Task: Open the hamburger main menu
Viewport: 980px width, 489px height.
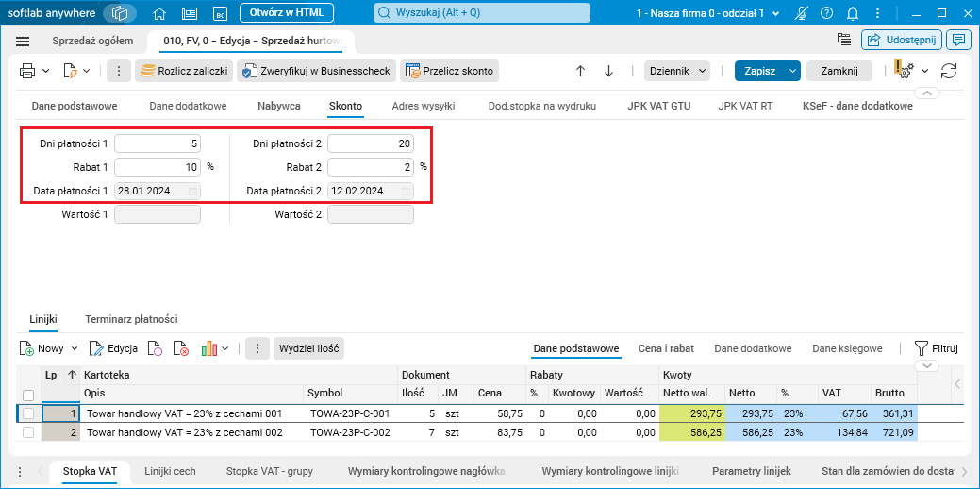Action: 23,42
